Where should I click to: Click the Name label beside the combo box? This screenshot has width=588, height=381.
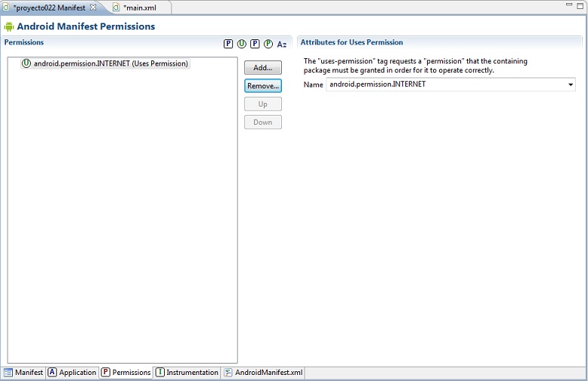(313, 85)
